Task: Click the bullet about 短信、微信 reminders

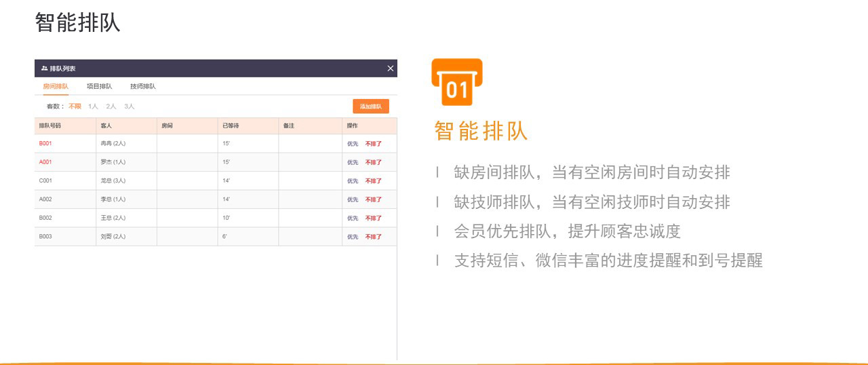Action: click(608, 261)
